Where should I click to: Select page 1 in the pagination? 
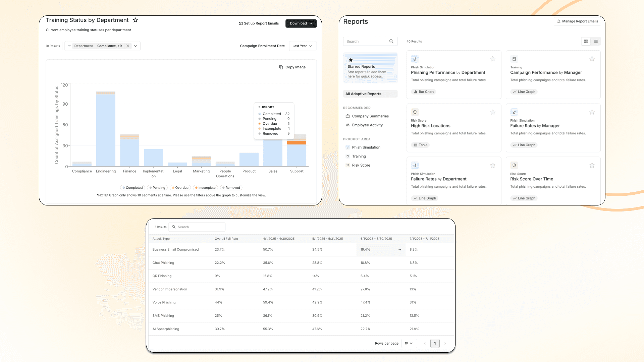[x=435, y=344]
